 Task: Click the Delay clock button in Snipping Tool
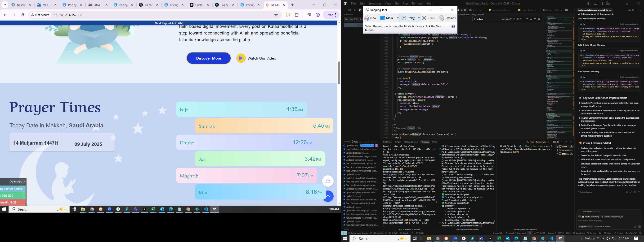(x=408, y=18)
